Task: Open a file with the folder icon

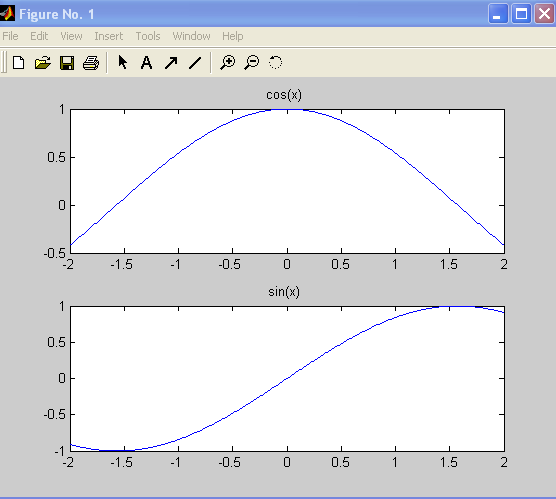Action: (43, 63)
